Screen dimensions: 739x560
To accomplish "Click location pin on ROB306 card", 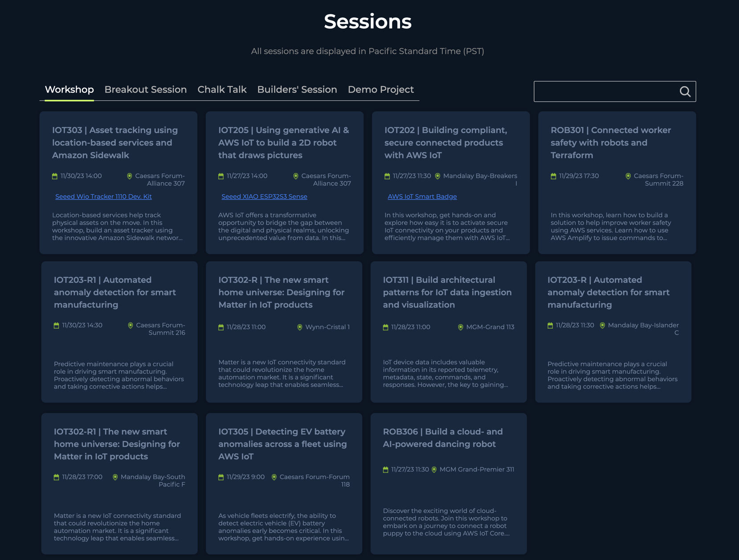I will pyautogui.click(x=434, y=470).
